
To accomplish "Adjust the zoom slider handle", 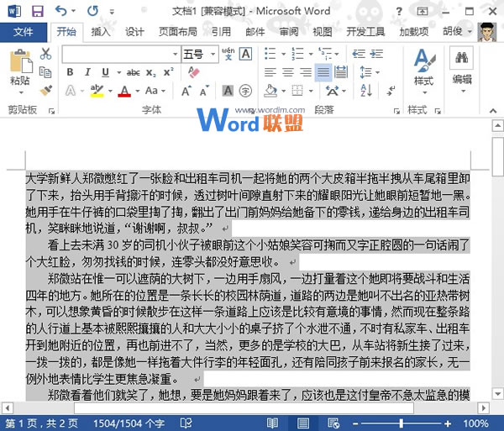I will [402, 423].
